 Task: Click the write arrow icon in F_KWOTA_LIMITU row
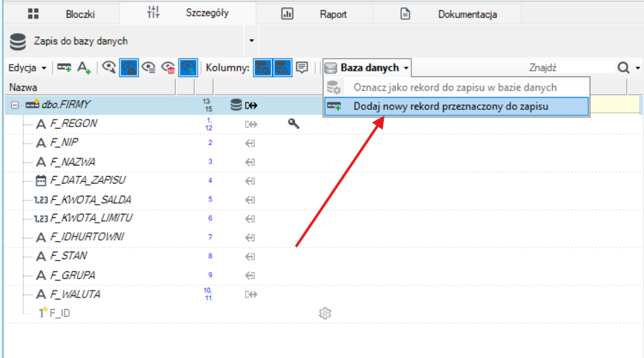pyautogui.click(x=250, y=219)
